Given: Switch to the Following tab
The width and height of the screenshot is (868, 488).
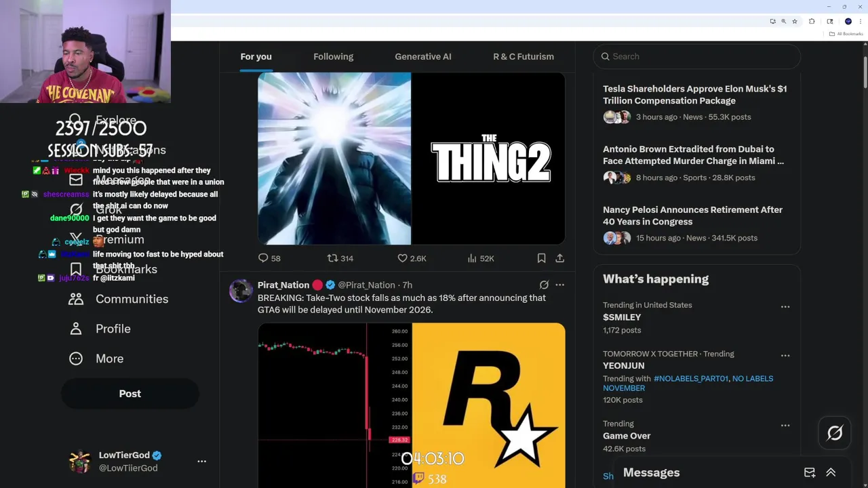Looking at the screenshot, I should pyautogui.click(x=333, y=56).
